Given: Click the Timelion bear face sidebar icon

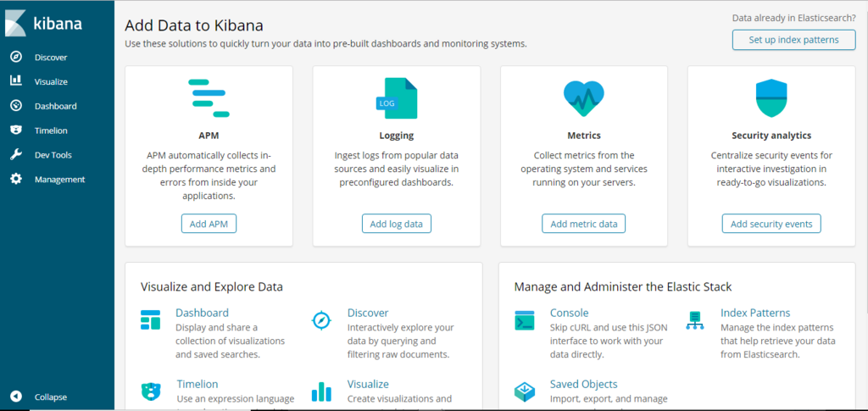Looking at the screenshot, I should click(16, 130).
